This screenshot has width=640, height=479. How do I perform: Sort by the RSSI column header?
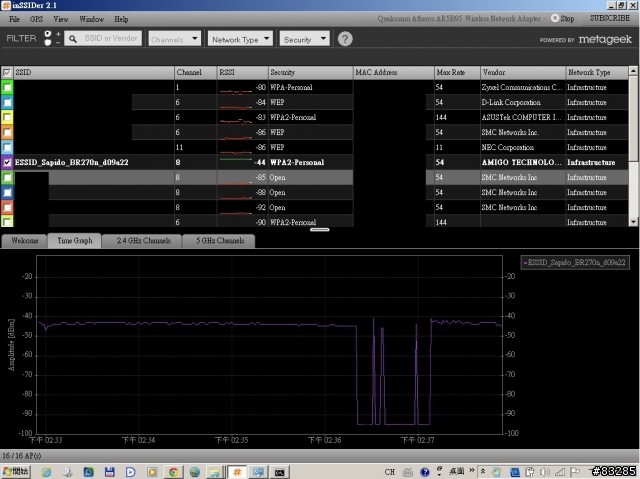[242, 72]
